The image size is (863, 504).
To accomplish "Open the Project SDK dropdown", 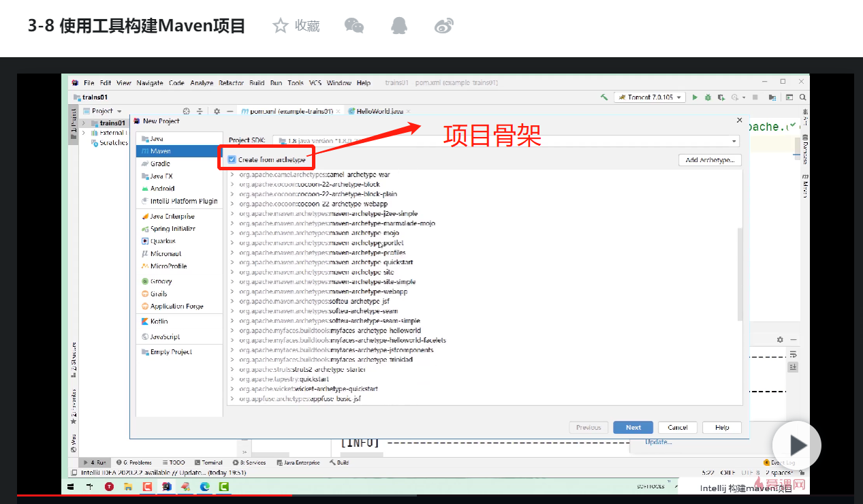I will (x=505, y=141).
